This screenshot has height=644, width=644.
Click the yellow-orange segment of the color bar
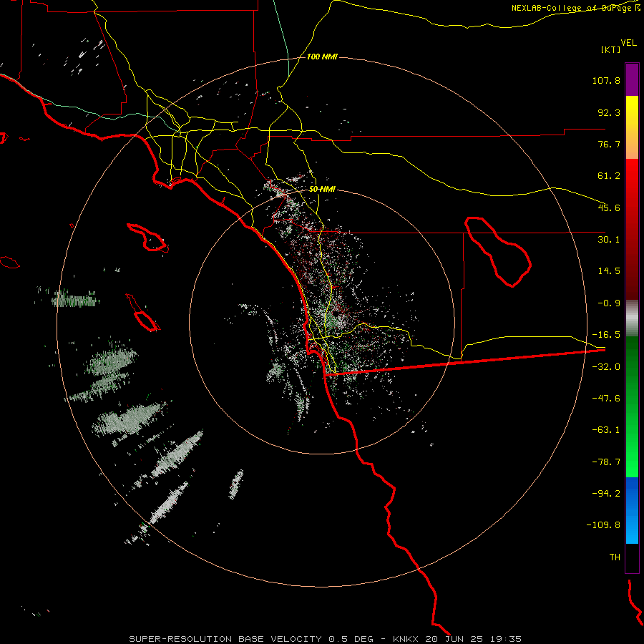(x=632, y=127)
